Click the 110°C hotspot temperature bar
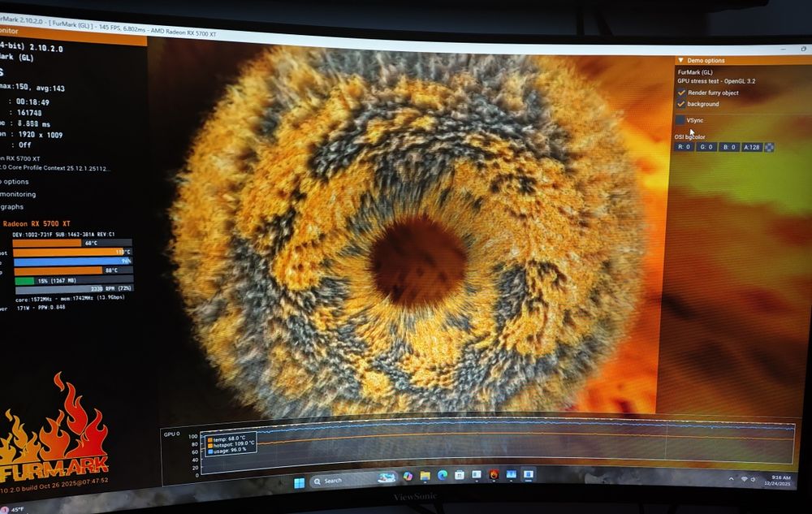This screenshot has width=812, height=514. (72, 252)
